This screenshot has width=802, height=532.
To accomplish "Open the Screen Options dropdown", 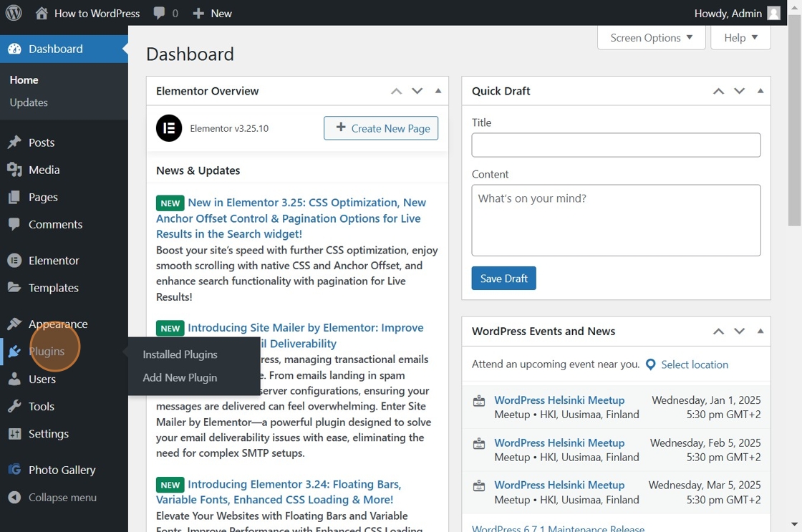I will pyautogui.click(x=651, y=38).
